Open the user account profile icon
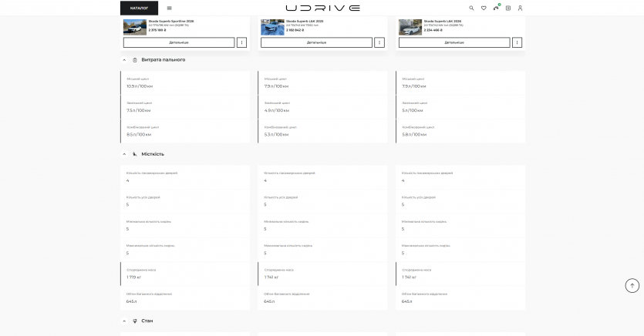The width and height of the screenshot is (644, 336). [x=520, y=8]
